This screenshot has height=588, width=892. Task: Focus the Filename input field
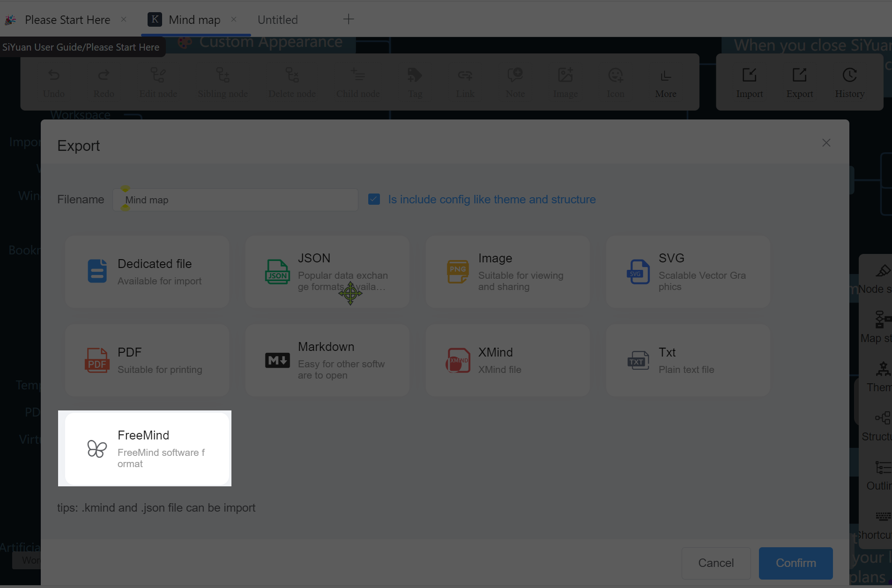coord(235,200)
